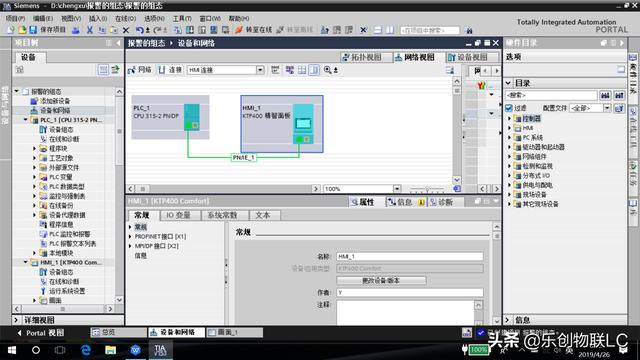
Task: Click the redo arrow icon
Action: pos(157,30)
